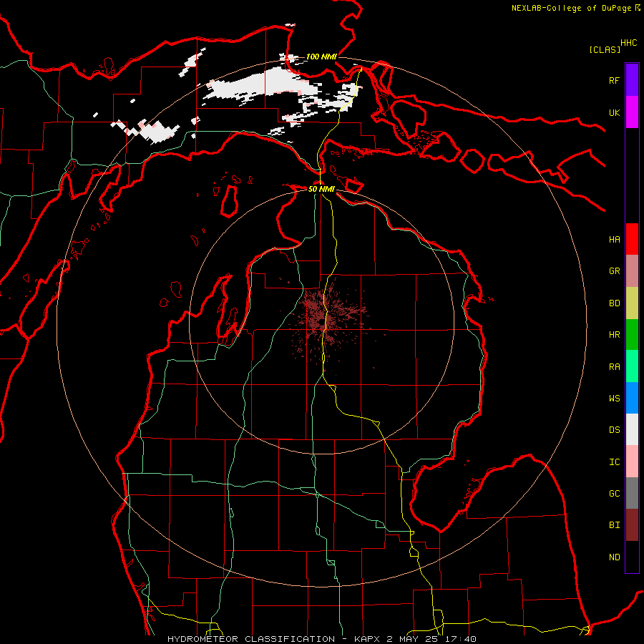Image resolution: width=644 pixels, height=644 pixels.
Task: Click the NEXLAB-College of DuPage credit
Action: point(575,8)
